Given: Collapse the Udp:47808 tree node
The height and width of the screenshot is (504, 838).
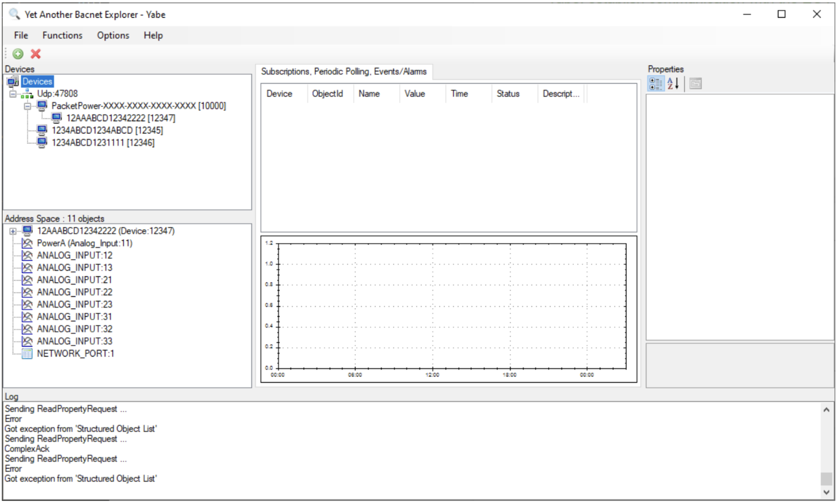Looking at the screenshot, I should pos(13,94).
